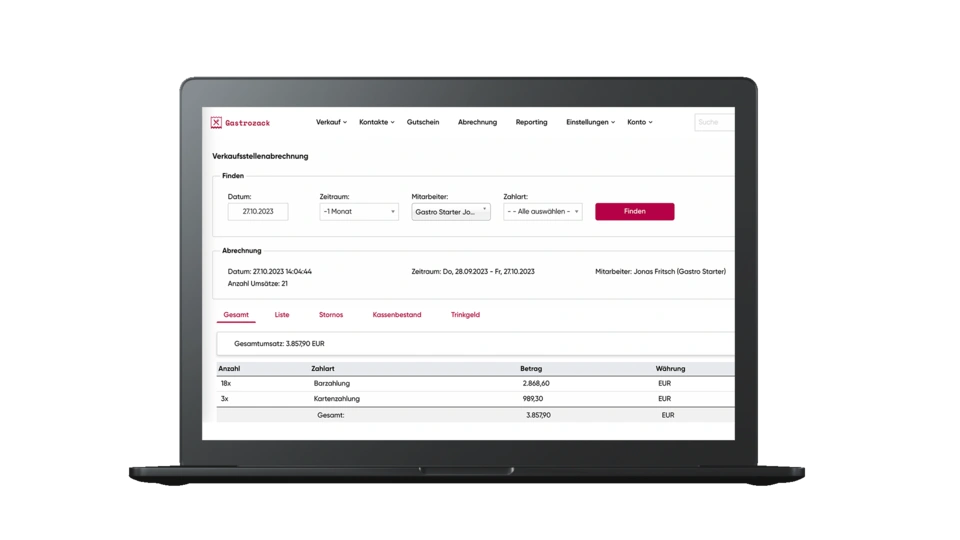Select the Gesamt tab
Screen dimensions: 960x540
point(236,315)
